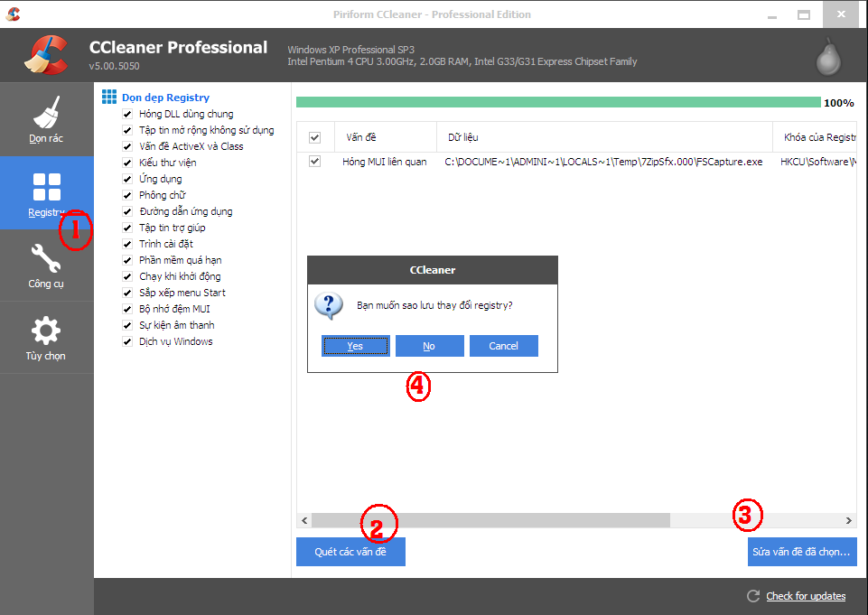Image resolution: width=868 pixels, height=615 pixels.
Task: Uncheck the Hỏng MUI liên quan result row
Action: point(315,162)
